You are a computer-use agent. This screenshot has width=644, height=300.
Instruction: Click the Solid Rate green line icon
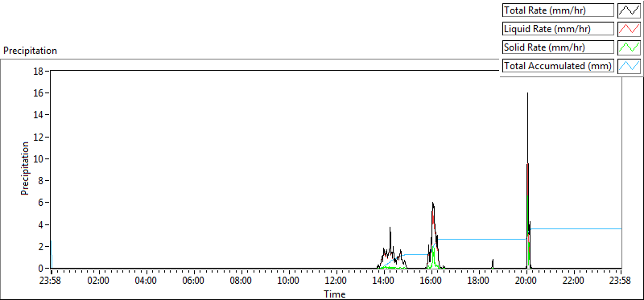630,47
